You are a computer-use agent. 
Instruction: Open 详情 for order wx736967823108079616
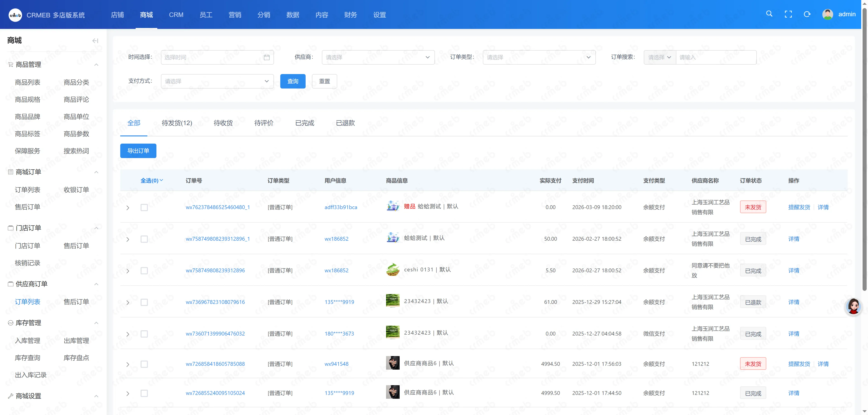[x=794, y=302]
